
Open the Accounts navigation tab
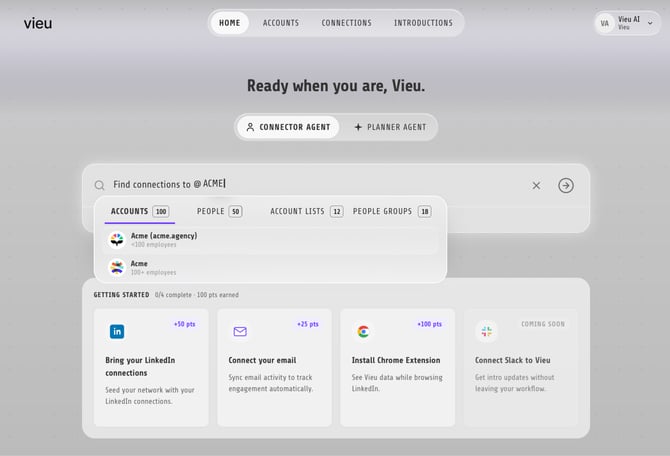coord(281,23)
